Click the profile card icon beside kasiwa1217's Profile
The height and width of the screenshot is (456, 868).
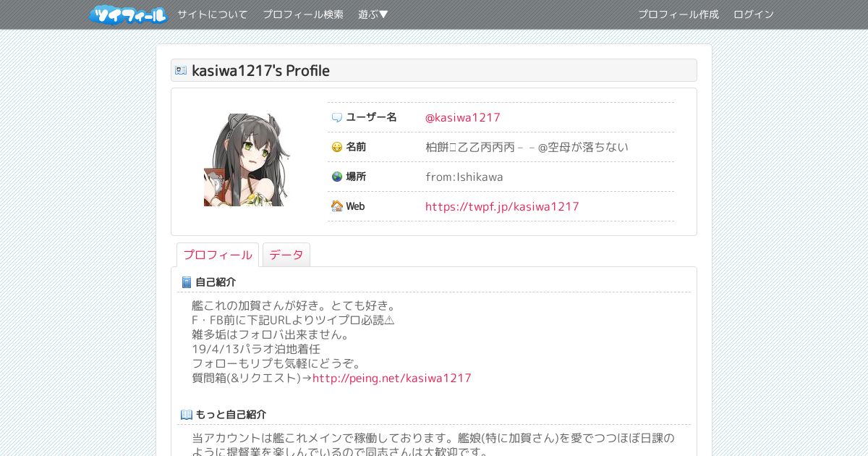[x=181, y=70]
